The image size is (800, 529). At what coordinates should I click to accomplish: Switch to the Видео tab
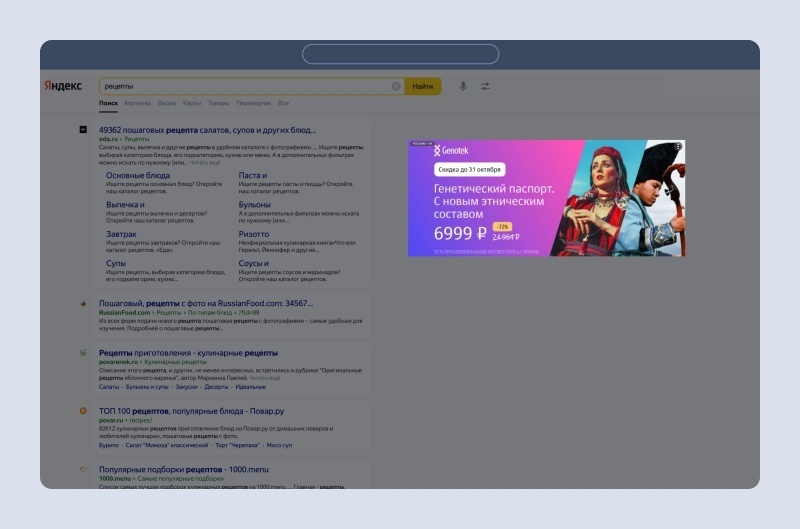point(167,103)
